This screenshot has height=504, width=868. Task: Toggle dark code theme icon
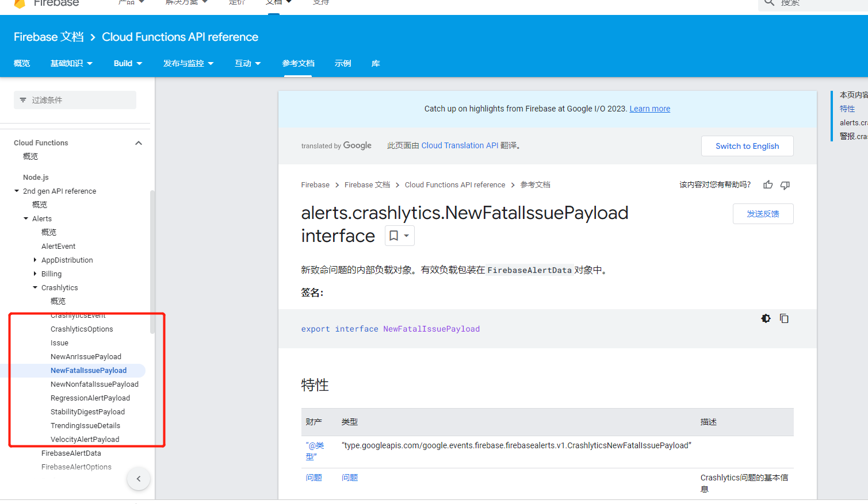click(766, 318)
